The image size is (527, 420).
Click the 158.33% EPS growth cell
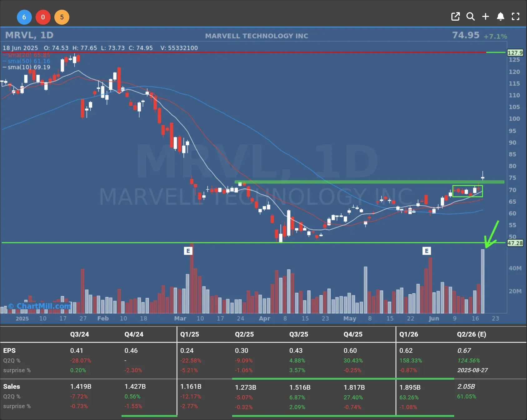coord(410,361)
